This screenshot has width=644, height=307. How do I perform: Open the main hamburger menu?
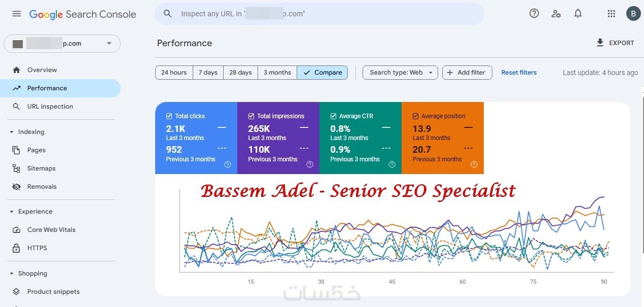(17, 14)
